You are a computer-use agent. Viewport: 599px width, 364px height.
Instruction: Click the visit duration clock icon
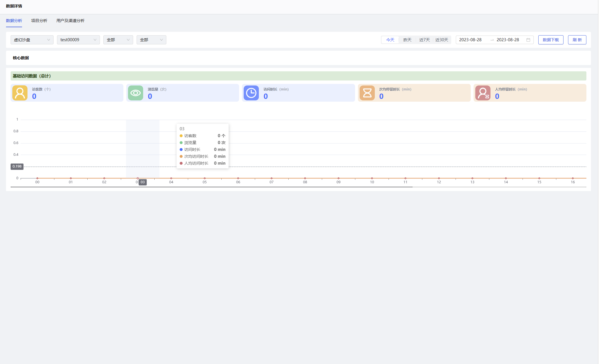pyautogui.click(x=251, y=93)
